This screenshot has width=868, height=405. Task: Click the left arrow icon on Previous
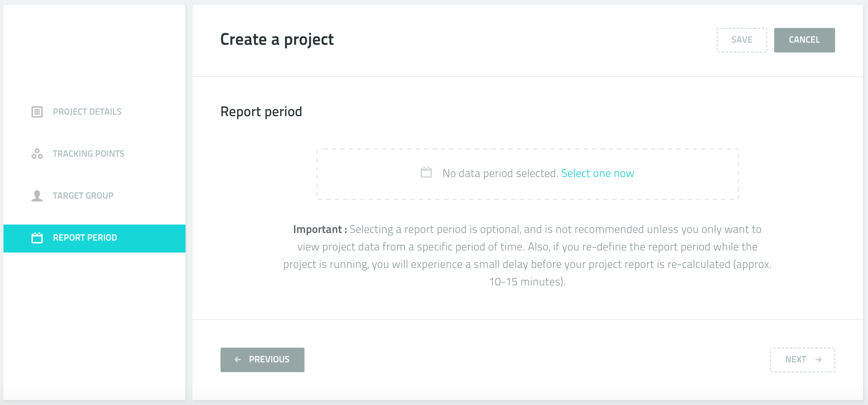(x=238, y=360)
